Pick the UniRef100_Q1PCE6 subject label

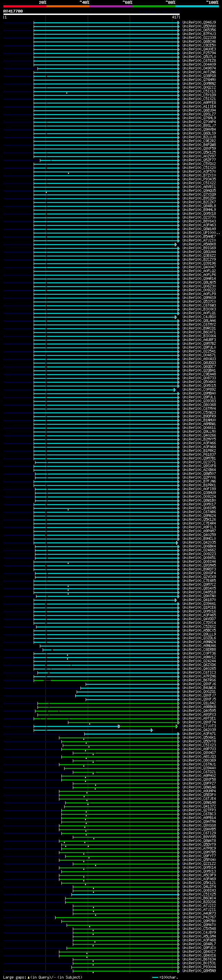199,608
